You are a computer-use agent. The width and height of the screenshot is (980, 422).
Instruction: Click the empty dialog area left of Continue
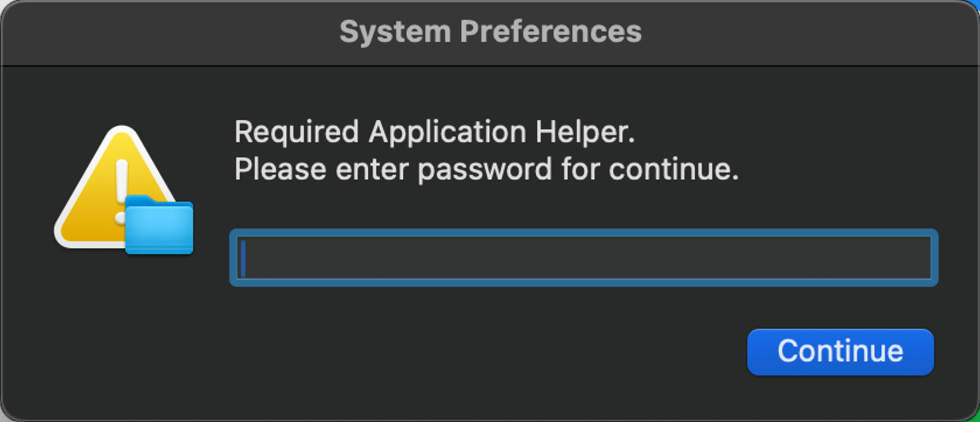(x=475, y=352)
